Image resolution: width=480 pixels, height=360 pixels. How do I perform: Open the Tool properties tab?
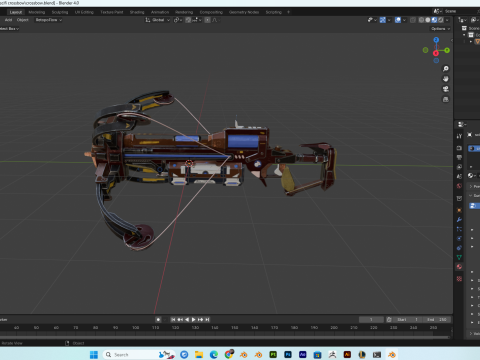tap(459, 136)
